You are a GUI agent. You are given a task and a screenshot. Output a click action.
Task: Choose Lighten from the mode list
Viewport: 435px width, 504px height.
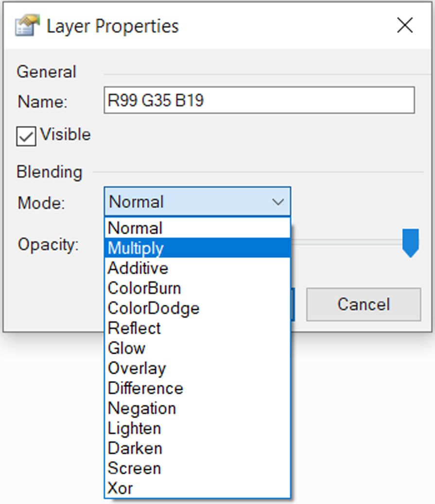[197, 428]
